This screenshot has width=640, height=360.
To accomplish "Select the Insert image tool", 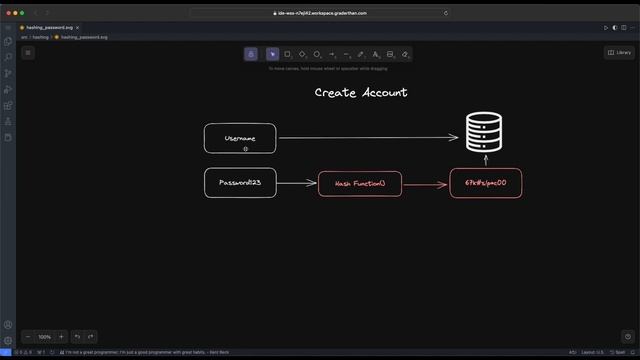I will (390, 54).
